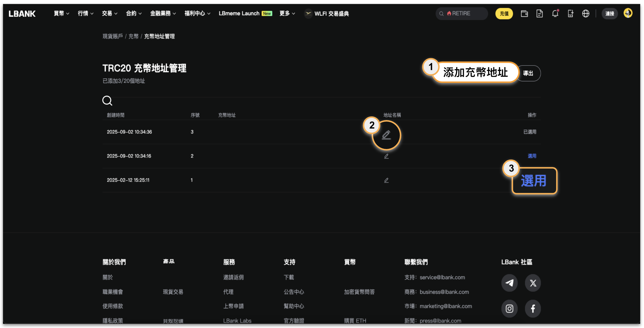
Task: Expand the 買幣 dropdown menu
Action: click(x=61, y=14)
